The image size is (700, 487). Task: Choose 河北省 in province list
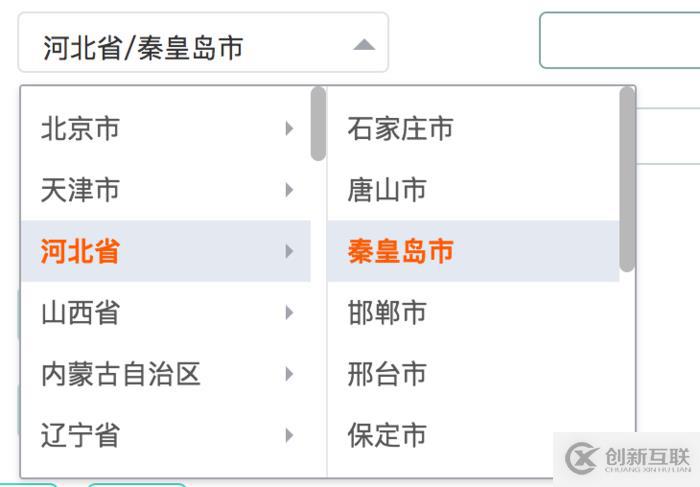pos(81,251)
